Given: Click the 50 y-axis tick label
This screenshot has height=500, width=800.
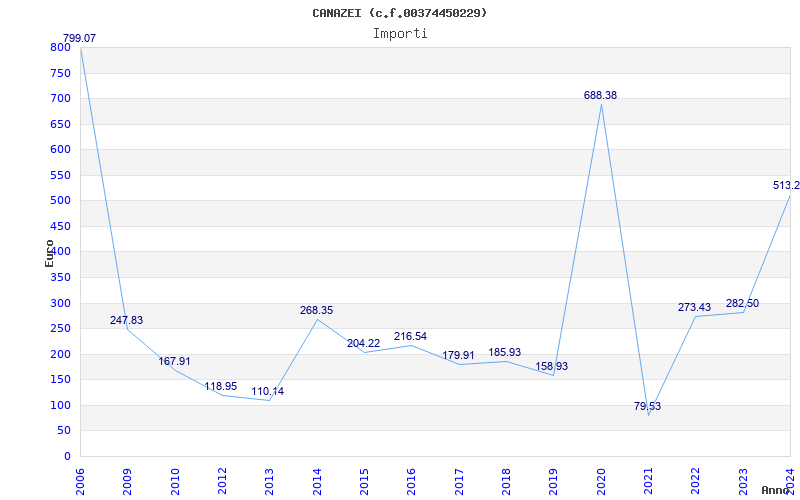Looking at the screenshot, I should (x=64, y=431).
